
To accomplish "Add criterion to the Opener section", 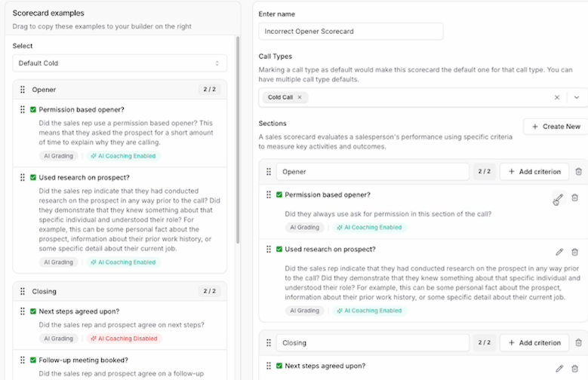I will click(534, 172).
